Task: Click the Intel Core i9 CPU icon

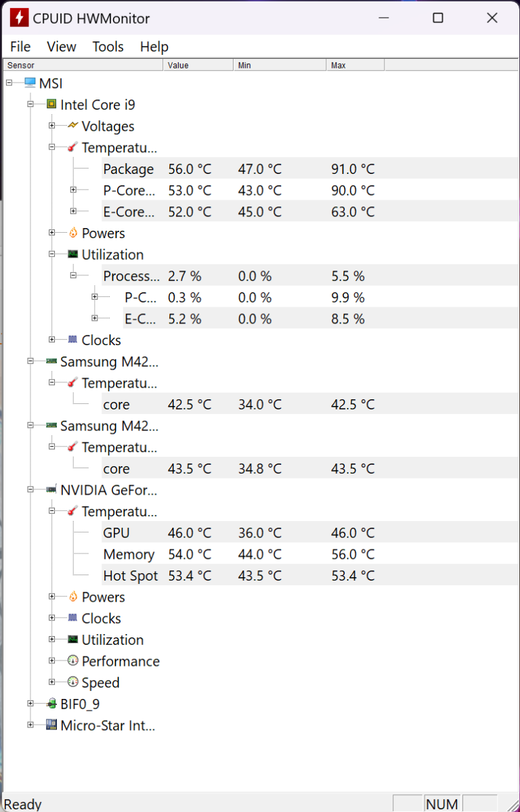Action: [51, 105]
